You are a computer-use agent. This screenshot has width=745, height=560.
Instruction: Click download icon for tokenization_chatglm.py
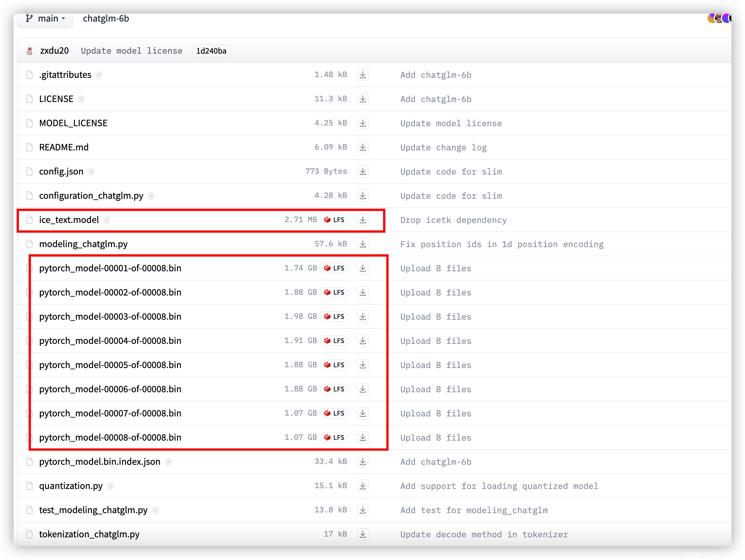pyautogui.click(x=363, y=534)
